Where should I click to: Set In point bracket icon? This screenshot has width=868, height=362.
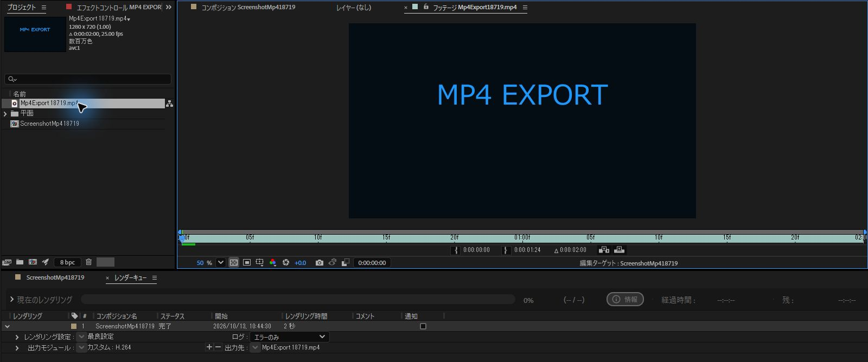click(456, 250)
